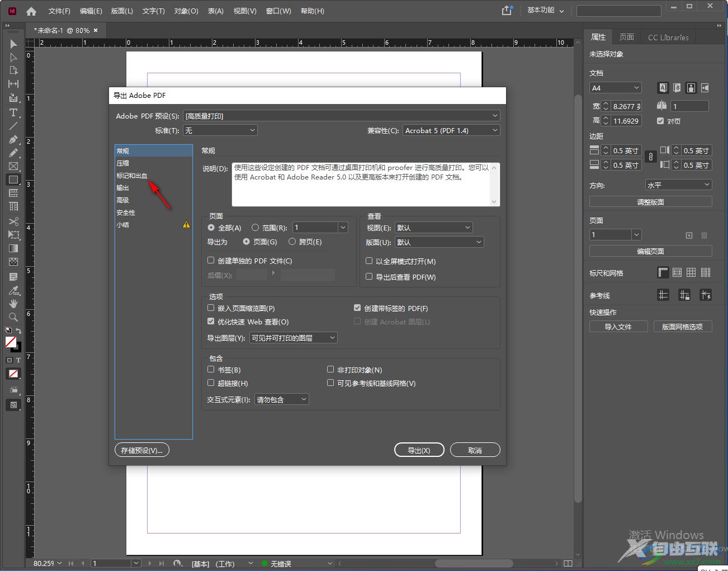Screen dimensions: 728x571
Task: Click the Share document icon
Action: 507,10
